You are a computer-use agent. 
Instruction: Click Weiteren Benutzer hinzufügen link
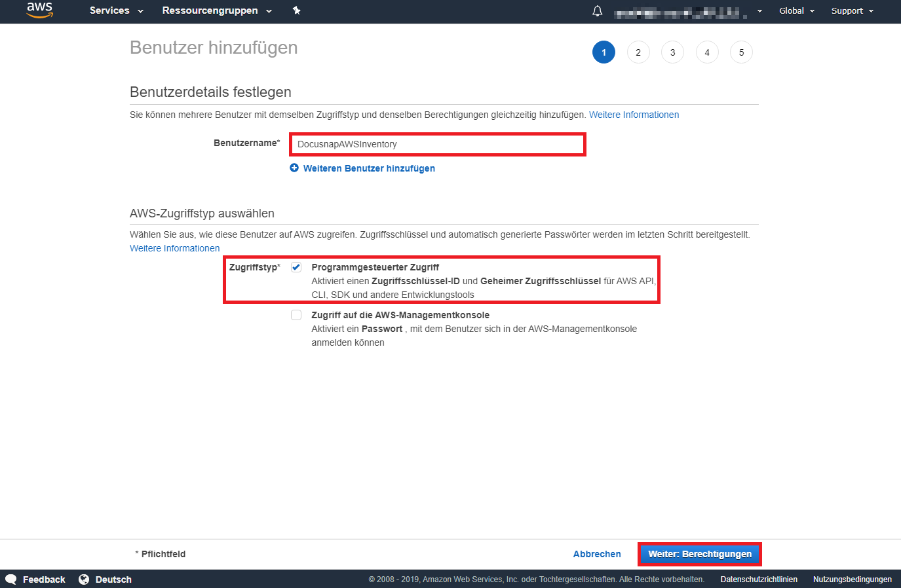coord(369,168)
